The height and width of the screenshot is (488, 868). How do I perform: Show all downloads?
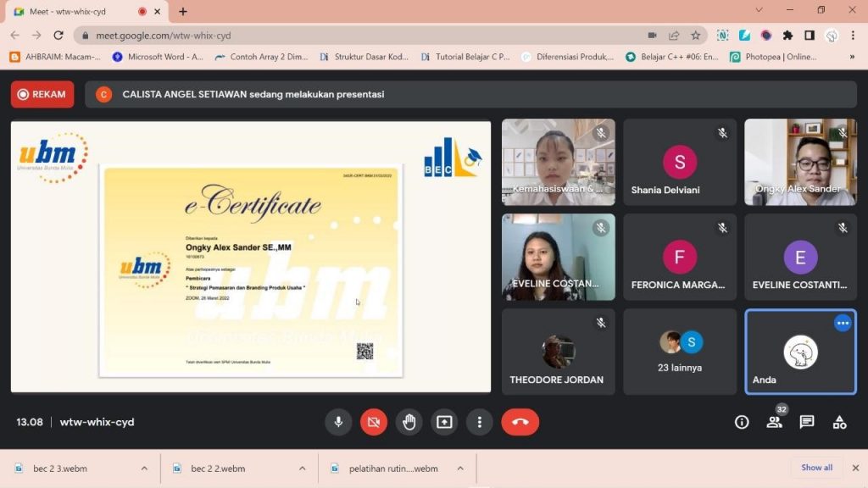click(816, 468)
